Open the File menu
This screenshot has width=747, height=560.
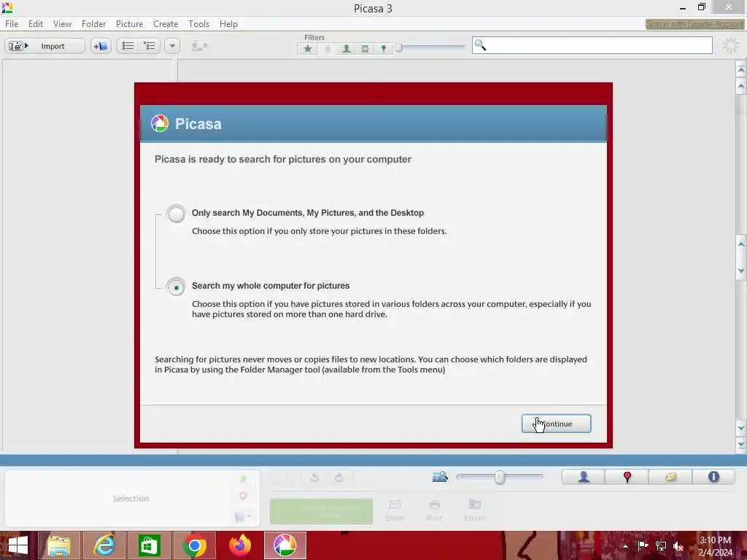[12, 24]
